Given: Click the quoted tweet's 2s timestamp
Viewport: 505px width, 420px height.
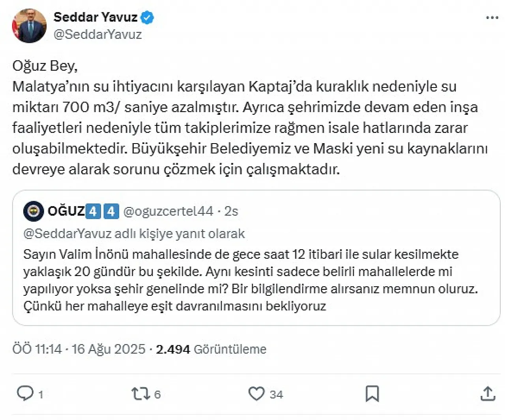Looking at the screenshot, I should [231, 211].
